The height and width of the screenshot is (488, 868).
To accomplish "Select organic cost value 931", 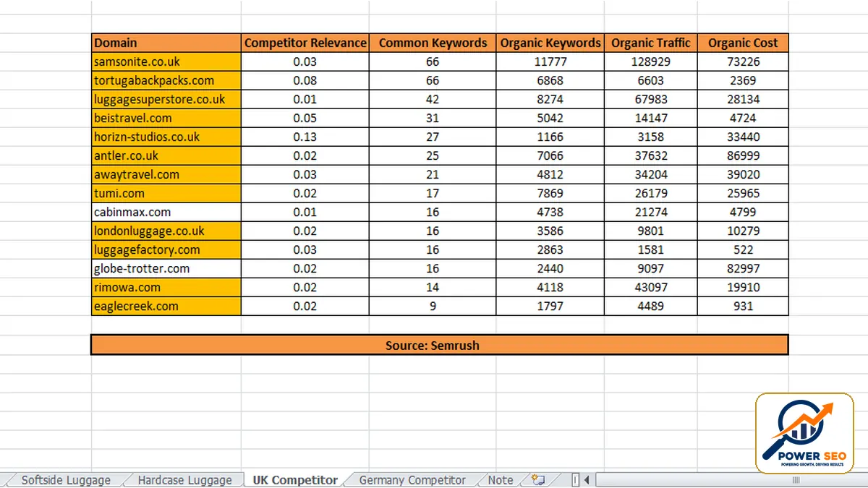I will pyautogui.click(x=743, y=306).
